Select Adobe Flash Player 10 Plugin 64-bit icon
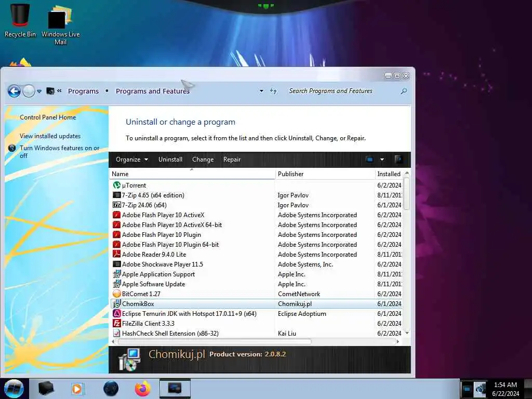532x399 pixels. 117,244
